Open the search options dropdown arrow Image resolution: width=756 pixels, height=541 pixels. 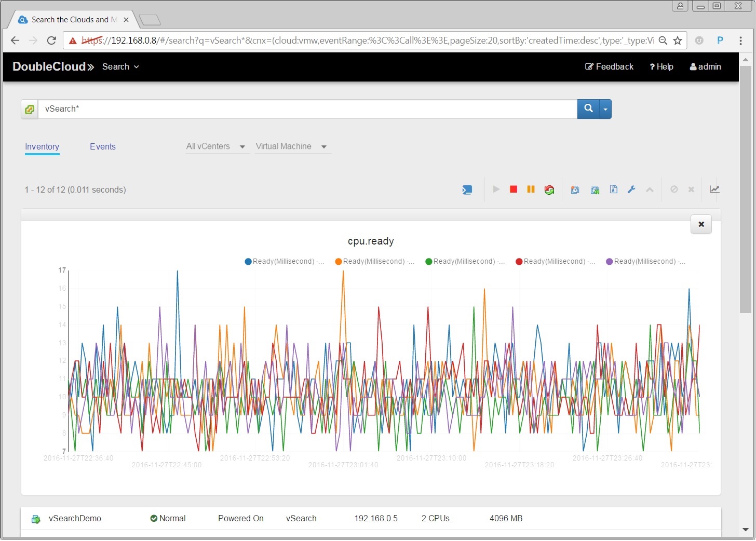(605, 109)
